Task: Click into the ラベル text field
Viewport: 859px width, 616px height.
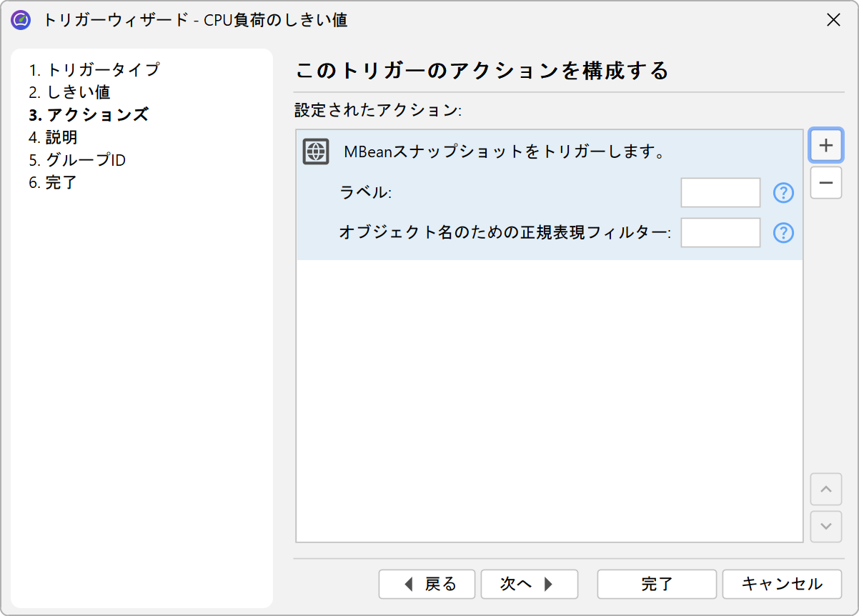Action: coord(720,193)
